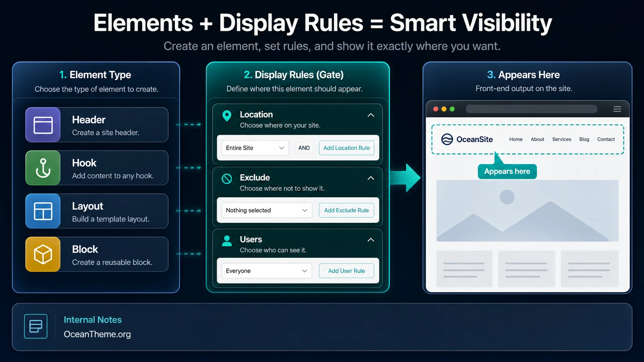Click the AND operator button
The width and height of the screenshot is (644, 362).
click(x=304, y=148)
